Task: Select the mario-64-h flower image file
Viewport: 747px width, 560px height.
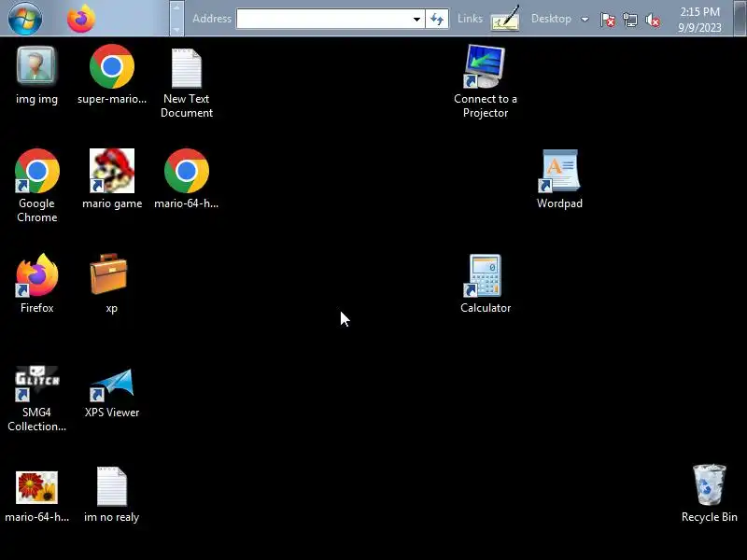Action: tap(36, 497)
